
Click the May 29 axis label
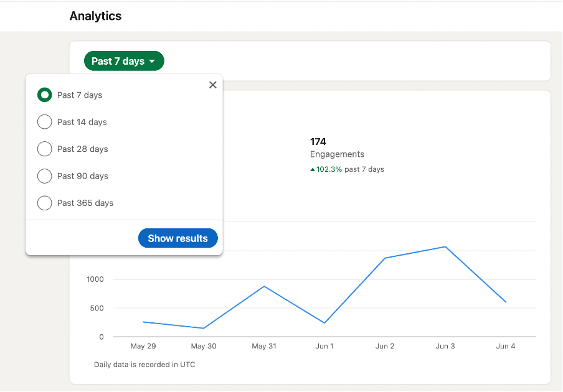[143, 346]
